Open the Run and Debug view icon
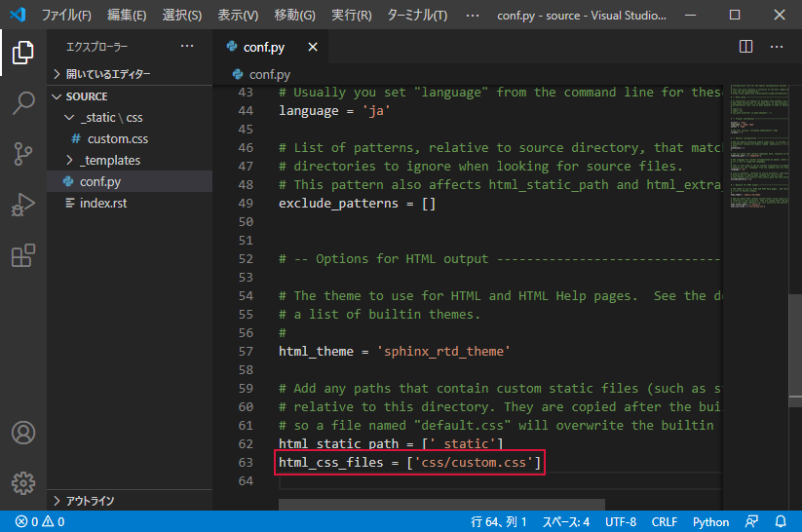This screenshot has height=532, width=802. click(x=23, y=205)
